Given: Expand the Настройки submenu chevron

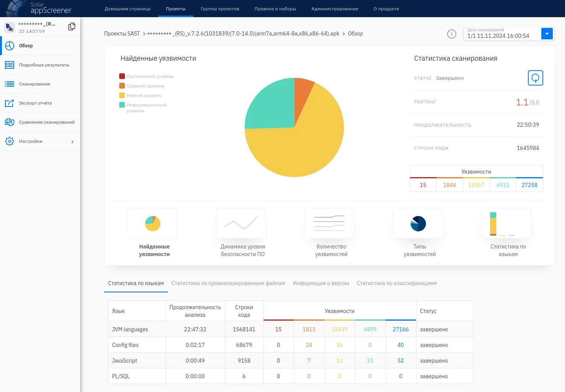Looking at the screenshot, I should [72, 142].
